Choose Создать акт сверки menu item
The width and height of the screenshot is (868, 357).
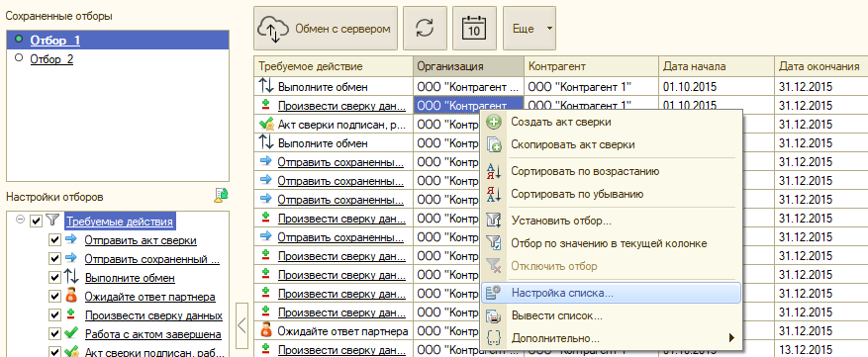[x=611, y=122]
